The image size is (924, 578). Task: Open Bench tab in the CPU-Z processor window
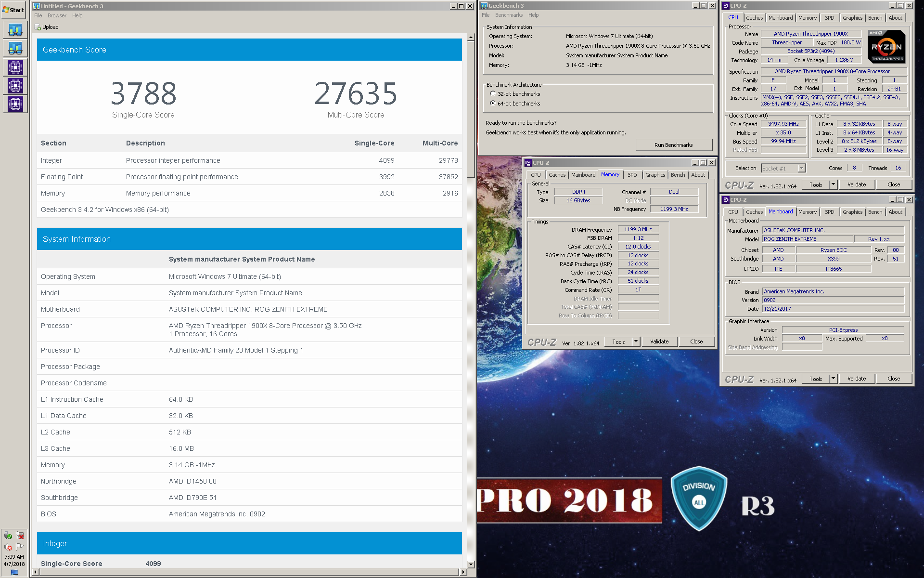(875, 18)
